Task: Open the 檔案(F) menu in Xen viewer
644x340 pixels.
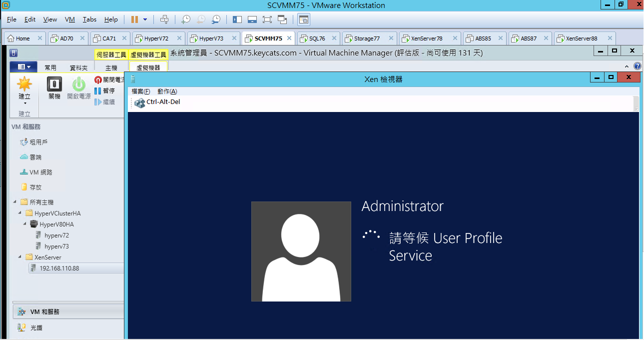Action: [141, 91]
